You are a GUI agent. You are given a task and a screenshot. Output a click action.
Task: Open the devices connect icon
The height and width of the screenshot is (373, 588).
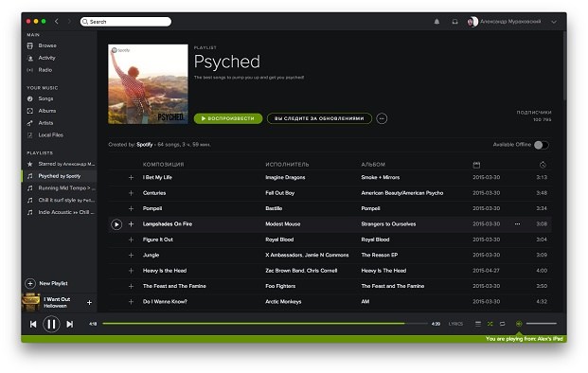tap(519, 324)
